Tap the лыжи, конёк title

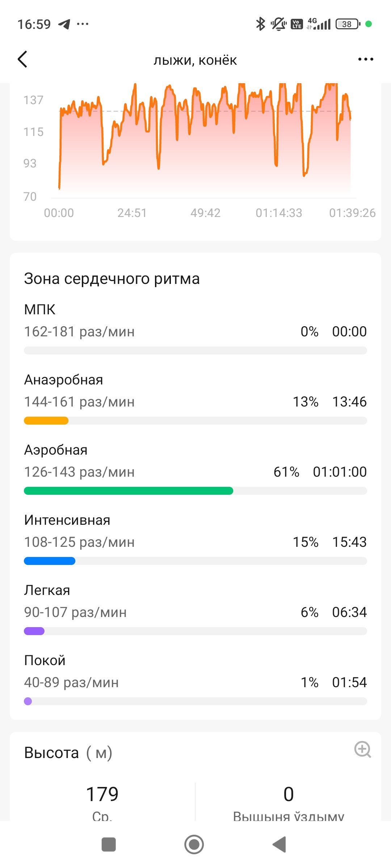click(195, 60)
